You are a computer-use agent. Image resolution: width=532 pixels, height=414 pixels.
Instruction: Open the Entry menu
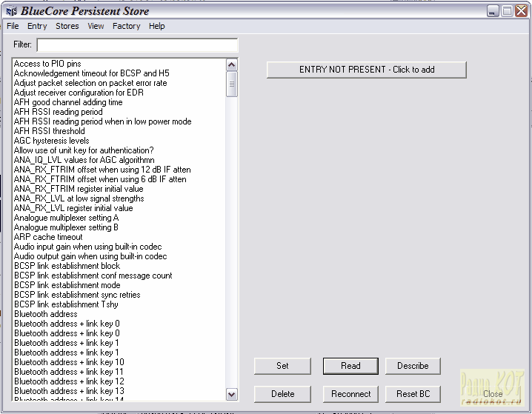click(x=37, y=26)
